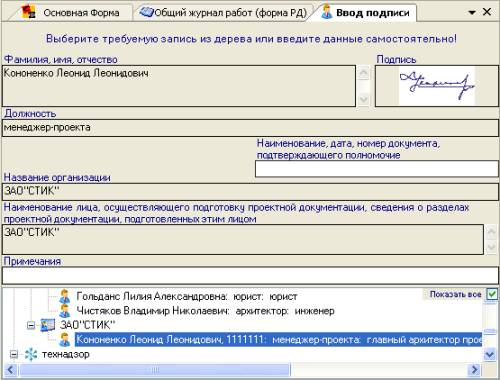
Task: Click the tree vertical scrollbar thumb
Action: tap(490, 331)
